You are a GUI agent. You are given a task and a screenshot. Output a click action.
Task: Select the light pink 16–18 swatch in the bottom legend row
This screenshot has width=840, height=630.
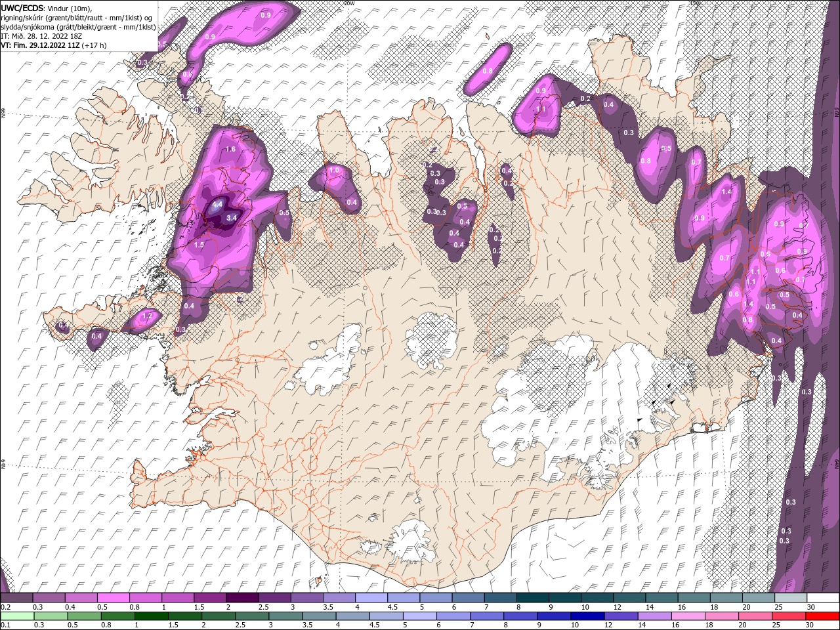coord(688,616)
